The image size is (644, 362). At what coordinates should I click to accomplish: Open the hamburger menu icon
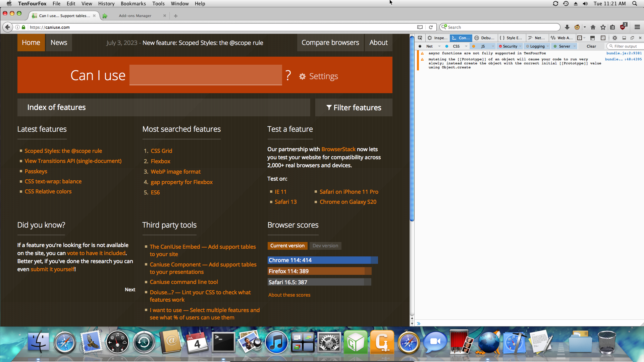[x=637, y=27]
